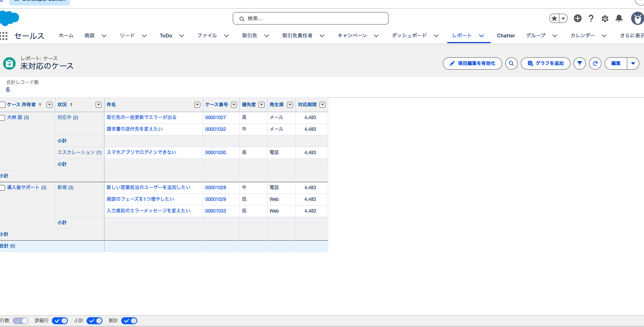Sort ascending arrow on ケース 所有者 column
This screenshot has height=327, width=644.
tap(40, 105)
